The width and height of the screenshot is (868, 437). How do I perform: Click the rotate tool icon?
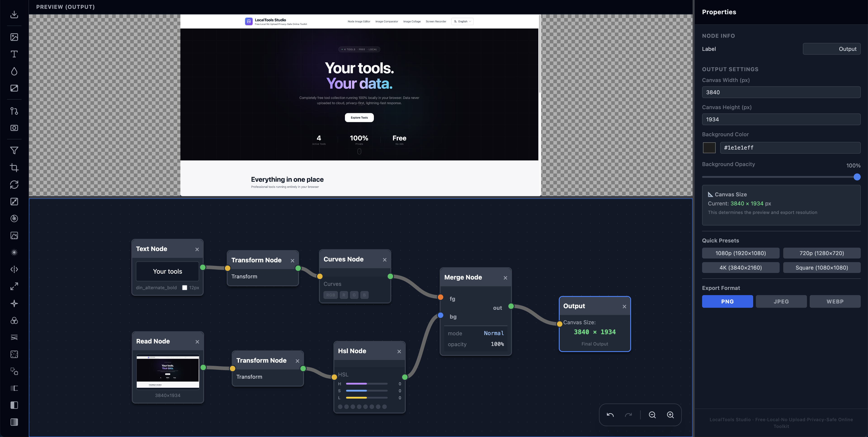tap(14, 184)
